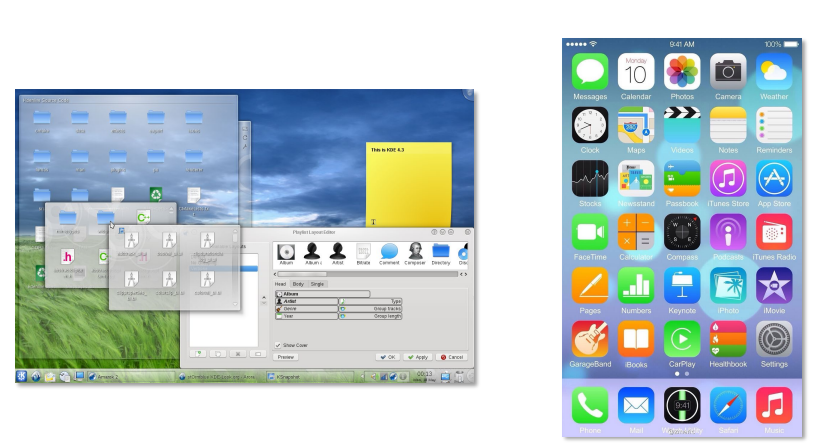Select the Composer token icon

click(x=415, y=252)
